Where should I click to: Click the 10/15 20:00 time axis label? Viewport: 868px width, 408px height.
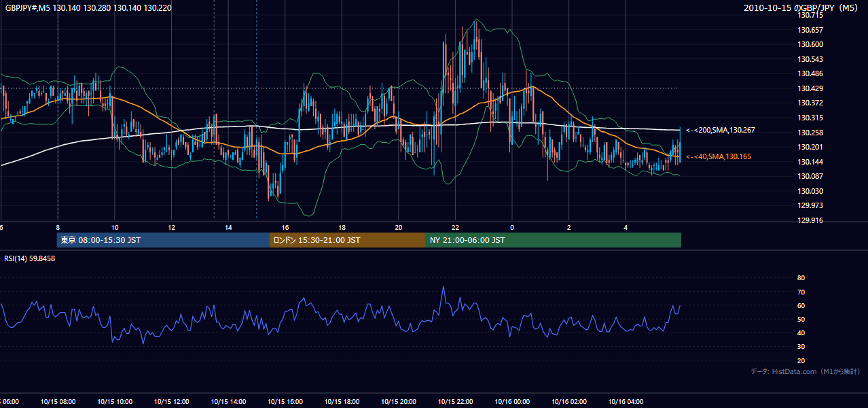pos(399,402)
